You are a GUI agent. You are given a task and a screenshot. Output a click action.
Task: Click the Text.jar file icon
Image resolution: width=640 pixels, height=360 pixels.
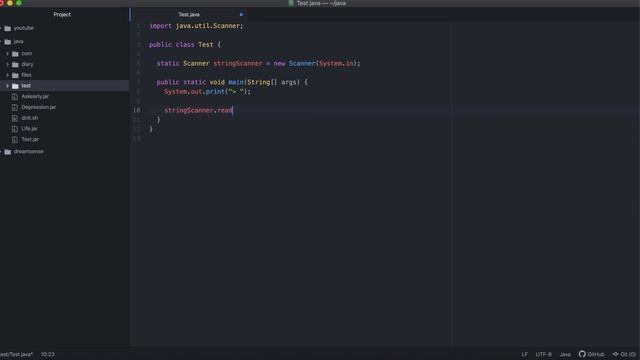(15, 140)
